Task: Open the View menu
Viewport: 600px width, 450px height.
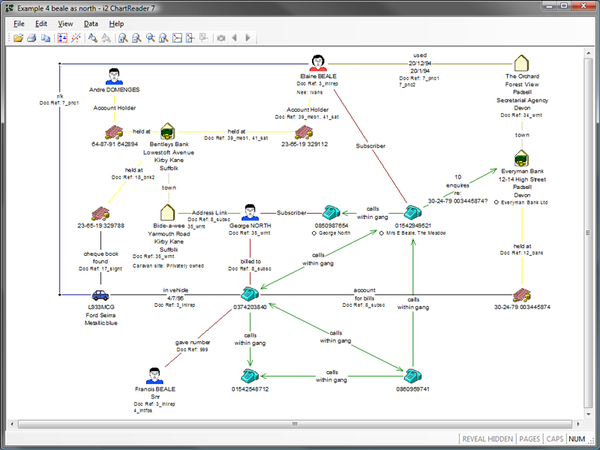Action: pyautogui.click(x=65, y=22)
